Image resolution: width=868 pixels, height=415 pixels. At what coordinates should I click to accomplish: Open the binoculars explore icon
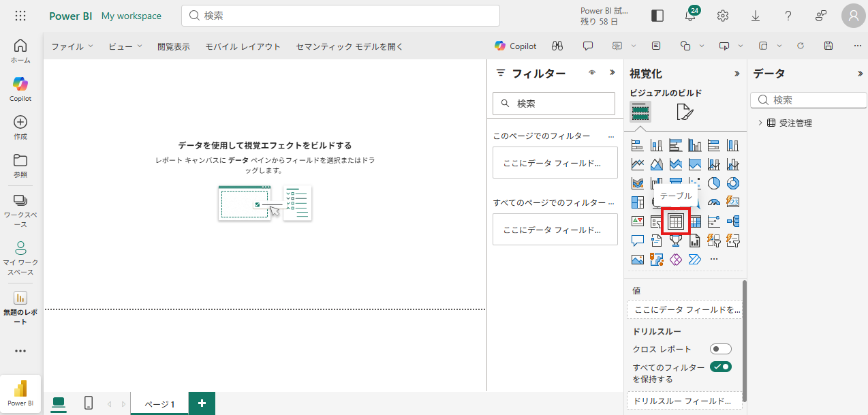point(557,46)
